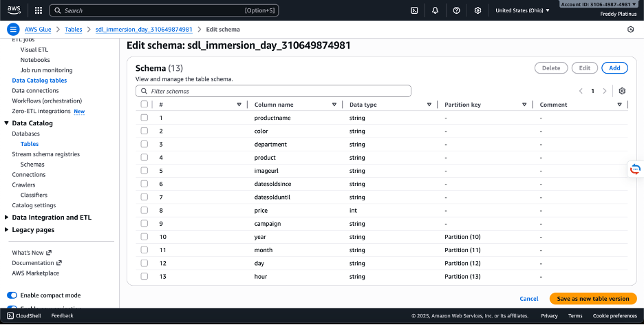This screenshot has height=325, width=644.
Task: Open the help question mark menu
Action: [456, 11]
